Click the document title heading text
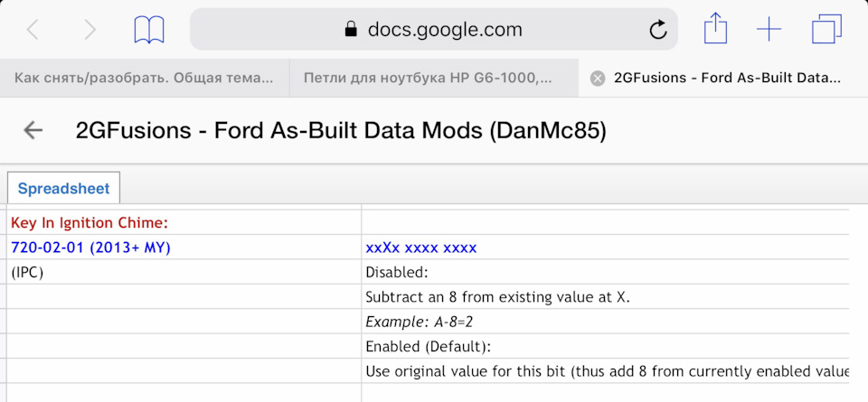 pyautogui.click(x=341, y=130)
